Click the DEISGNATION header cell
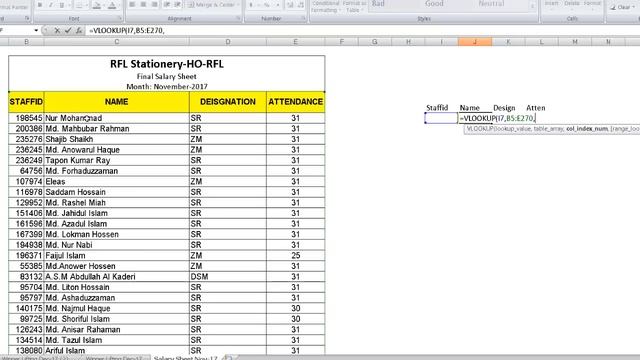Screen dimensions: 640x360 pyautogui.click(x=228, y=102)
